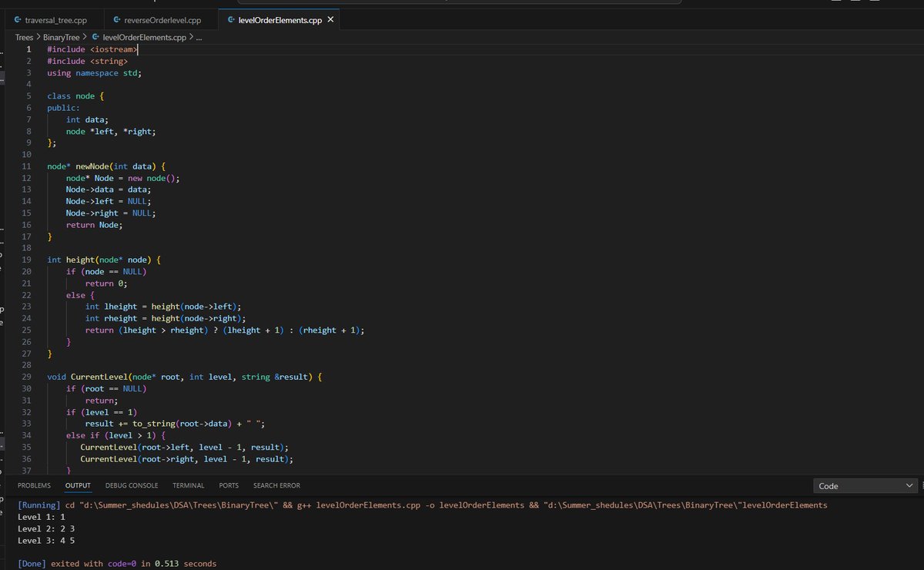Click the 'public:' access specifier

(63, 108)
